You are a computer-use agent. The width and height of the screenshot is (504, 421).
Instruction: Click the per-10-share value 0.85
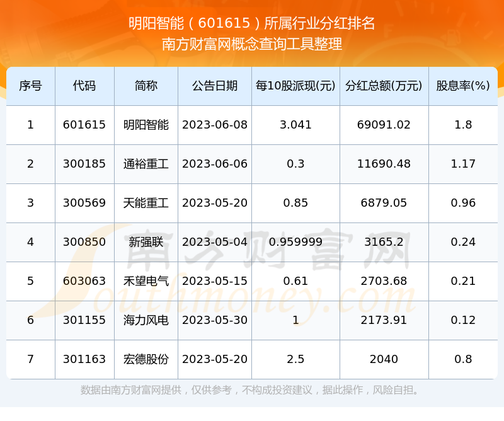tap(295, 203)
